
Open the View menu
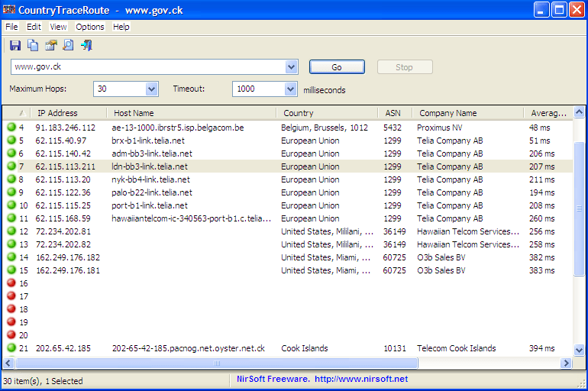[x=58, y=27]
